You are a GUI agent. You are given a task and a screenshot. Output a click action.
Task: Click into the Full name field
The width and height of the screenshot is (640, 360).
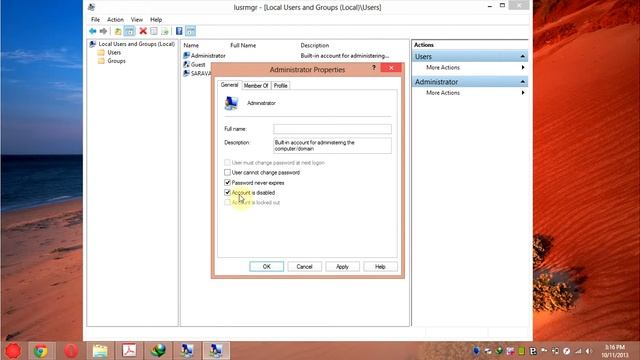[x=332, y=129]
